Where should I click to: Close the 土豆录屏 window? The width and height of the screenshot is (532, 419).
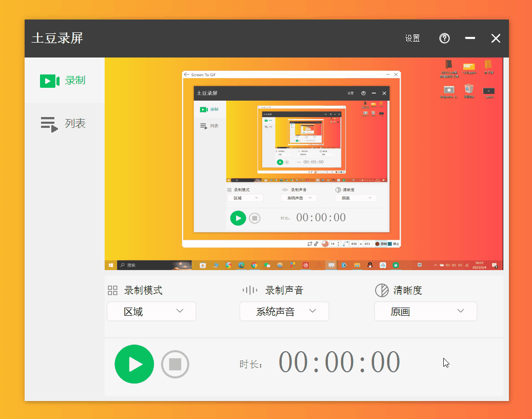point(496,39)
